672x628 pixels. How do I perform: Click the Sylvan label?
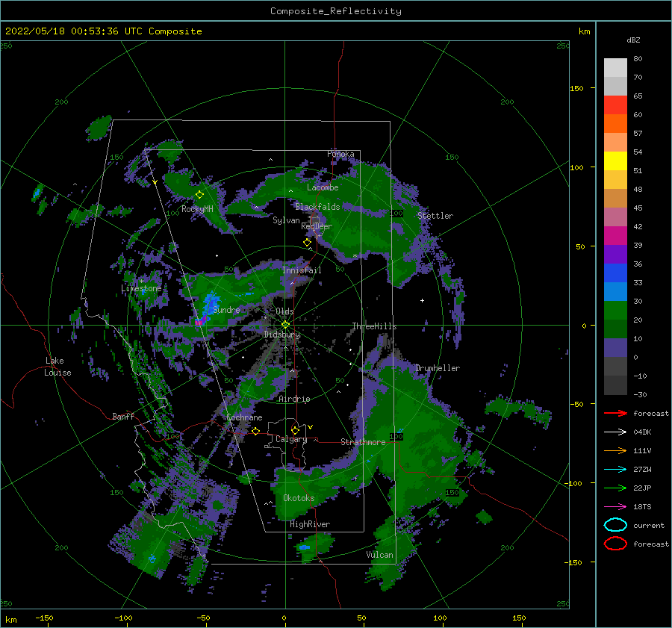tap(286, 220)
